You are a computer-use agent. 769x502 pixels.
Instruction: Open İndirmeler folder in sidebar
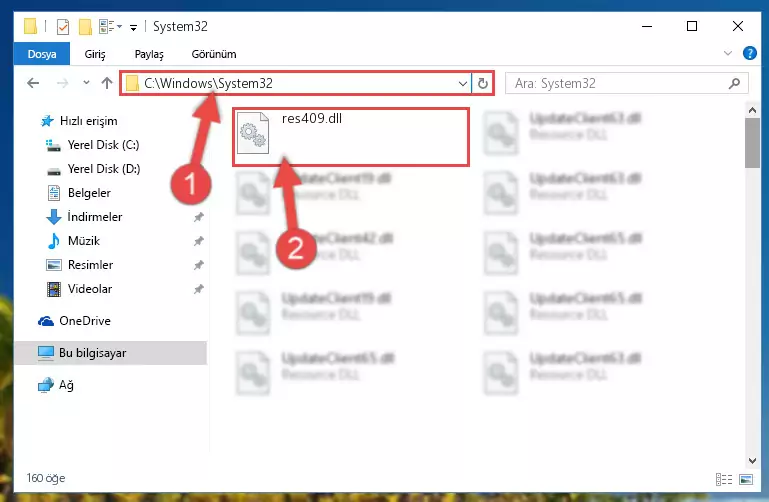(x=95, y=217)
